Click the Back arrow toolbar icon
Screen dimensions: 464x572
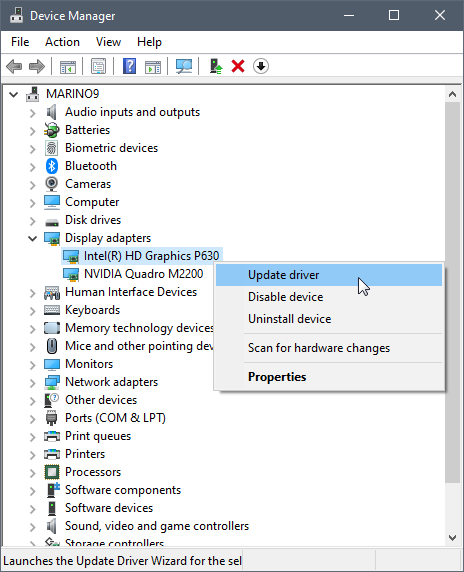14,67
